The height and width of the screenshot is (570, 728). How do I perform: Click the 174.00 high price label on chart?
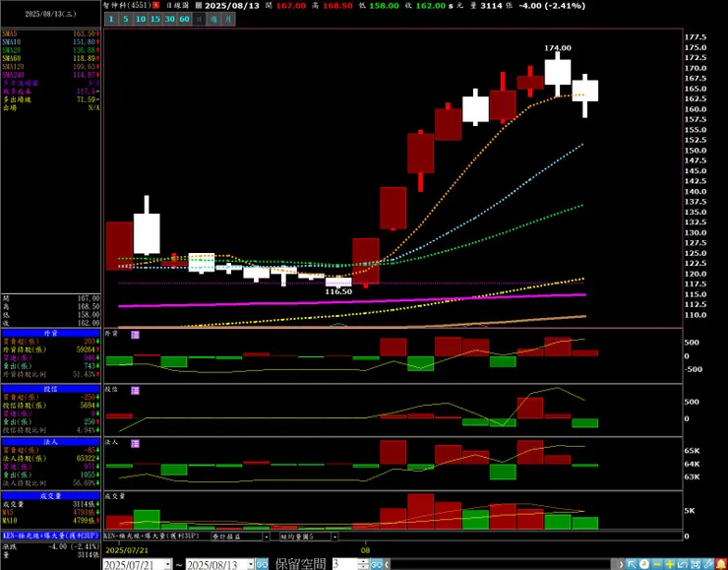558,48
